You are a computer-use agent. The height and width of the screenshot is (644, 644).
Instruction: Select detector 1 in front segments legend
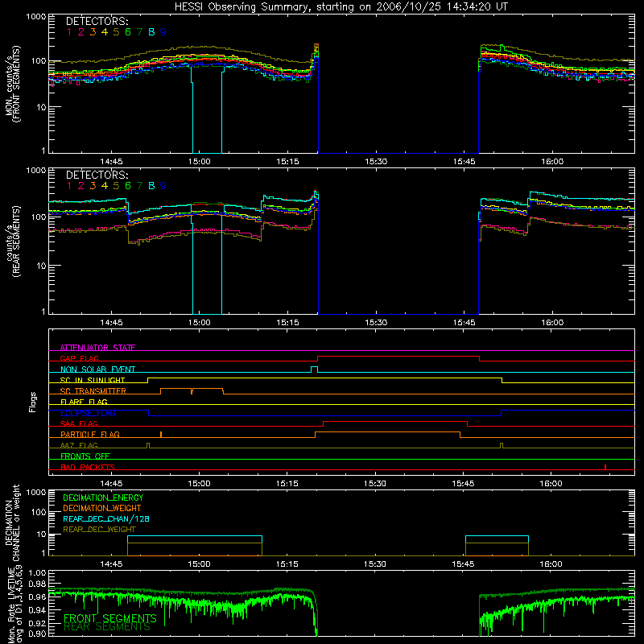tap(69, 32)
